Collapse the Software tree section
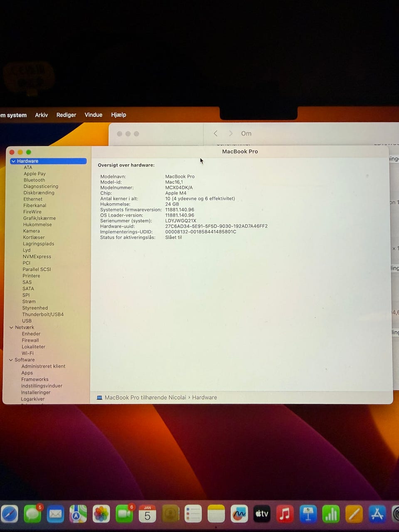 [x=11, y=360]
